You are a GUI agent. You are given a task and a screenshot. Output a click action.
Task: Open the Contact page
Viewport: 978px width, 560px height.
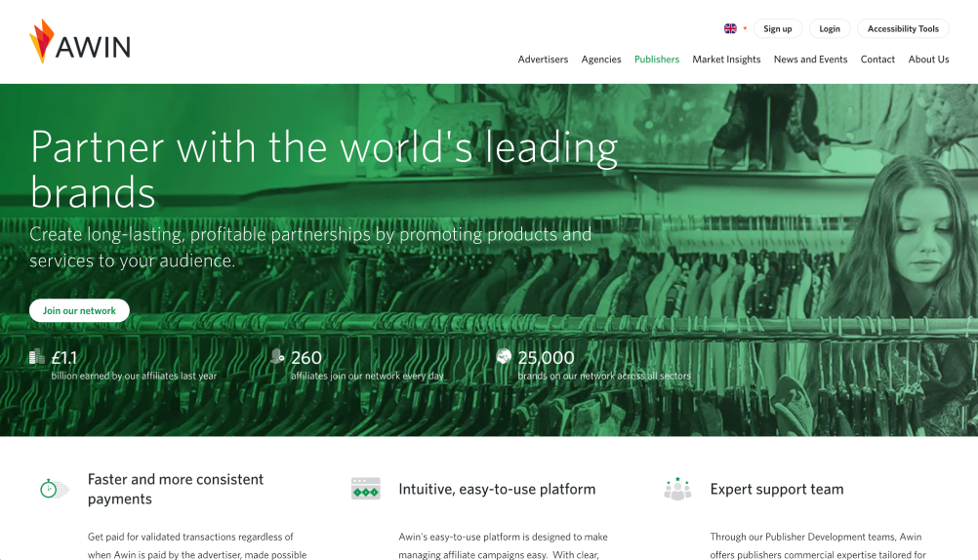coord(877,60)
